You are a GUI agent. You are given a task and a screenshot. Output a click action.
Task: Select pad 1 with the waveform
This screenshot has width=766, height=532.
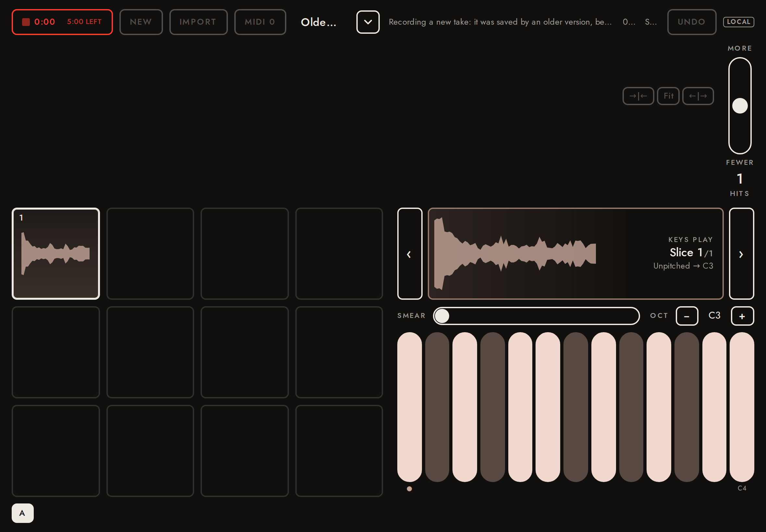coord(56,254)
